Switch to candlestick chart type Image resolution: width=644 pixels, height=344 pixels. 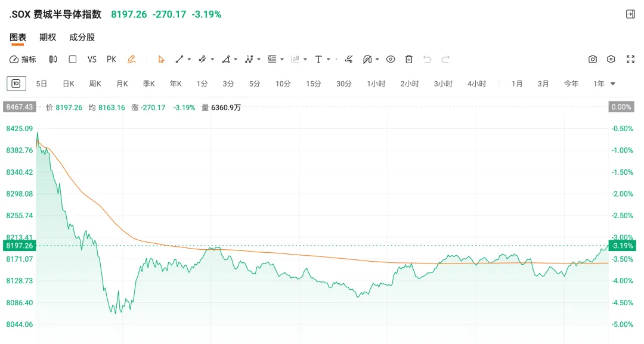pyautogui.click(x=53, y=59)
